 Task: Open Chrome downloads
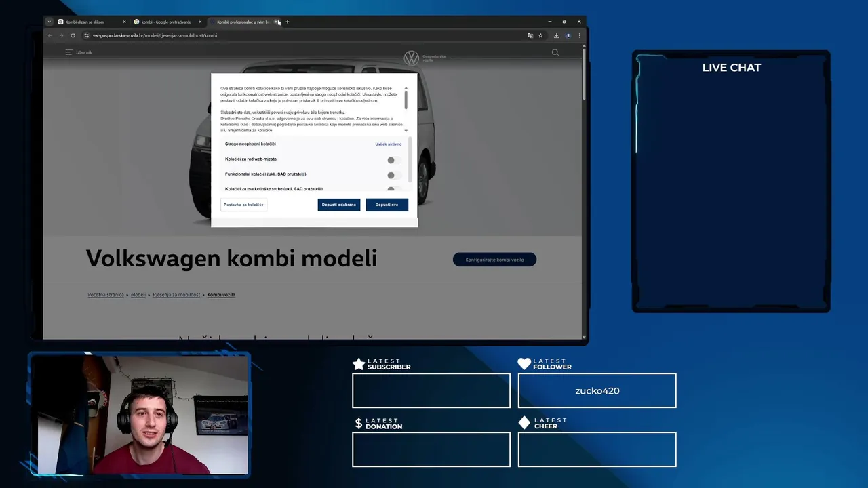(557, 35)
